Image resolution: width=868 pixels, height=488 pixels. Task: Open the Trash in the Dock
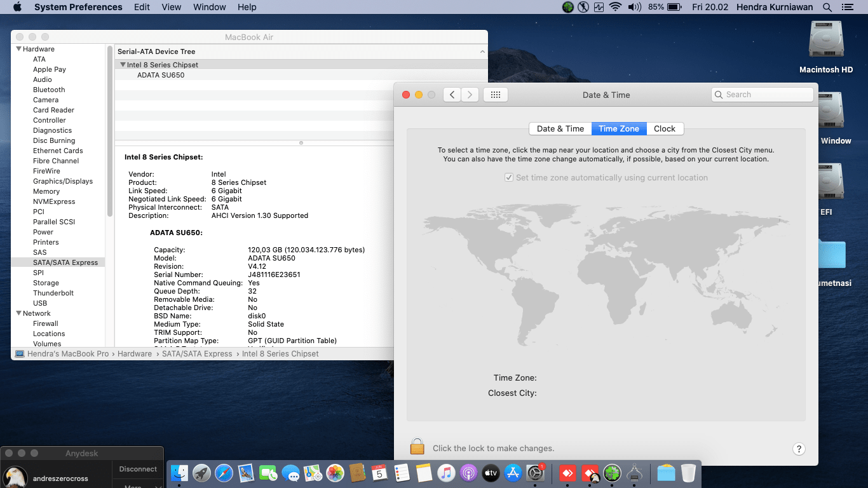(688, 473)
